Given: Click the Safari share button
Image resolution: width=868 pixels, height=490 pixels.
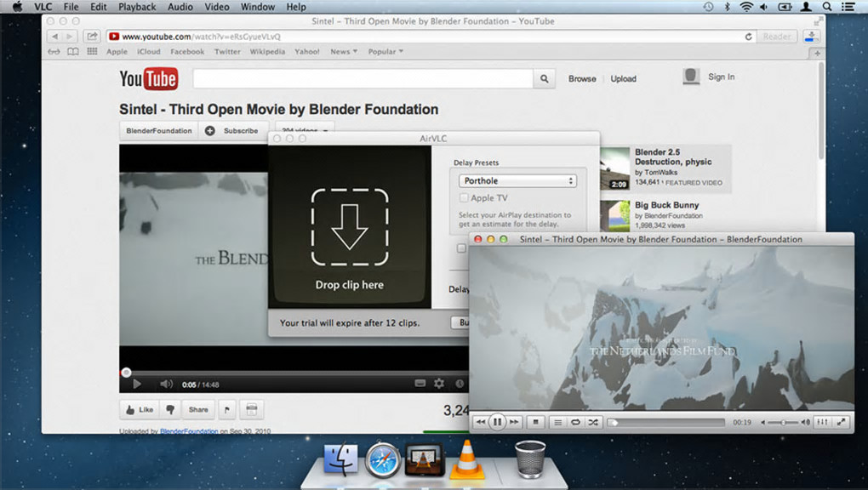Looking at the screenshot, I should coord(91,37).
